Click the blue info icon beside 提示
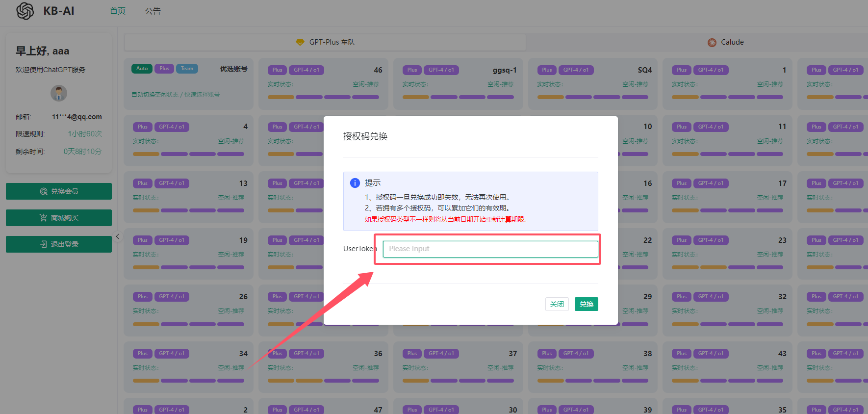The image size is (868, 414). coord(355,183)
